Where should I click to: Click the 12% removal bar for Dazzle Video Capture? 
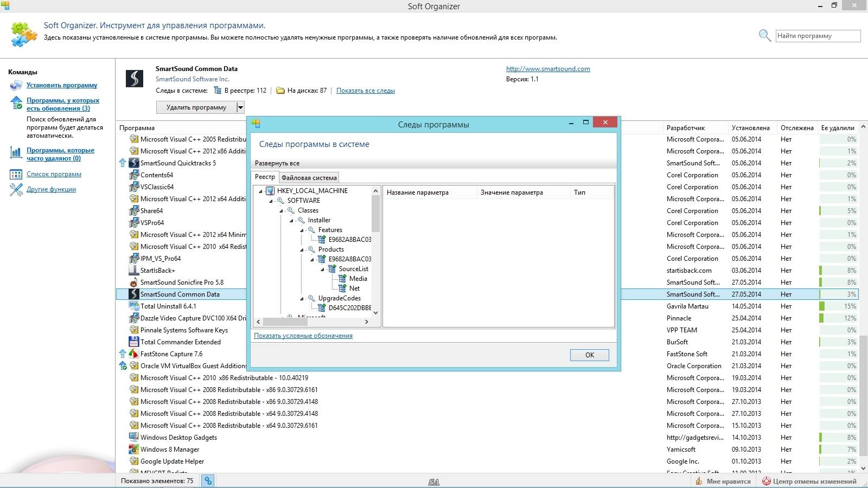[x=838, y=318]
